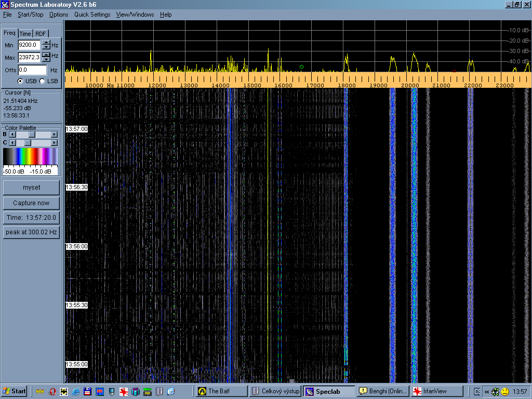Click the red-blue grid quick launch icon
532x399 pixels.
coord(99,392)
